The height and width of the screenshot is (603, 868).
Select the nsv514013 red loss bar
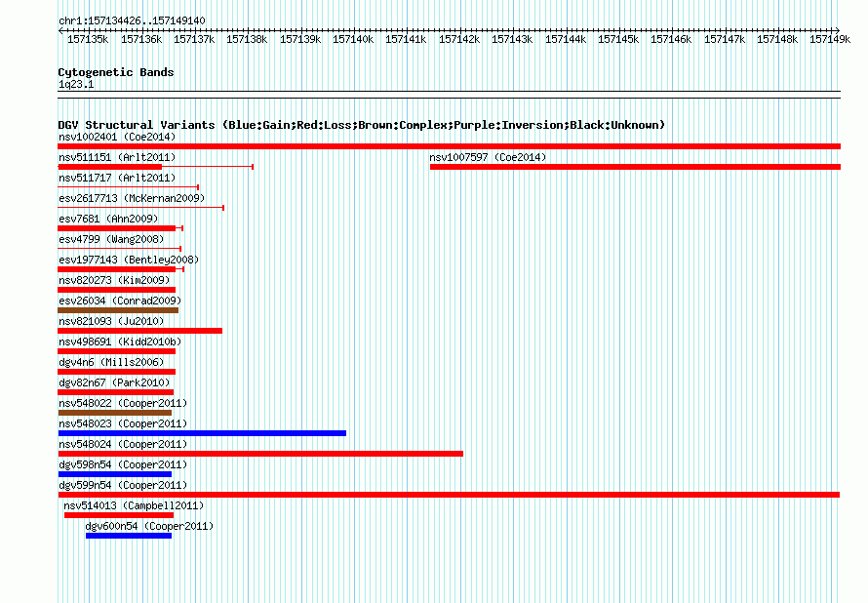tap(119, 515)
